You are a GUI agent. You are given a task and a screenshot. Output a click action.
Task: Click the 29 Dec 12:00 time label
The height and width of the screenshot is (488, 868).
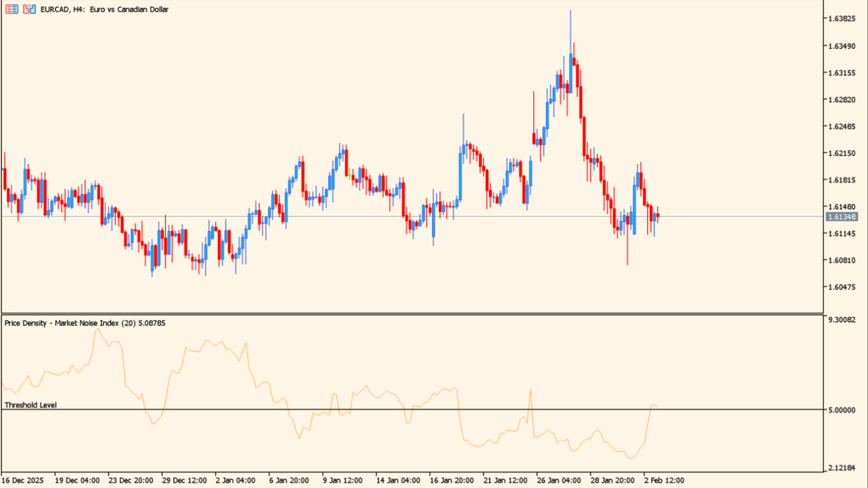[x=183, y=481]
